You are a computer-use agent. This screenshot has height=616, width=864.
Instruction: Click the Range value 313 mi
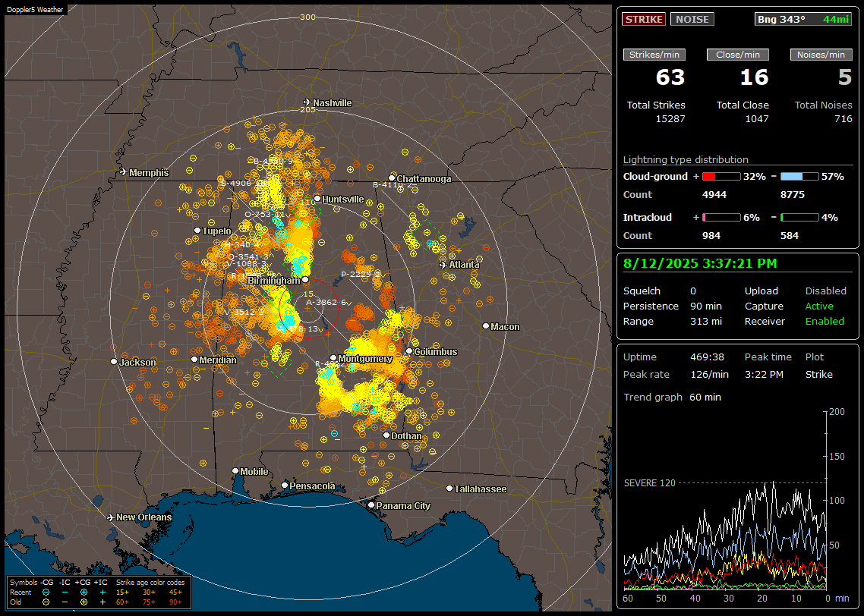pyautogui.click(x=706, y=321)
